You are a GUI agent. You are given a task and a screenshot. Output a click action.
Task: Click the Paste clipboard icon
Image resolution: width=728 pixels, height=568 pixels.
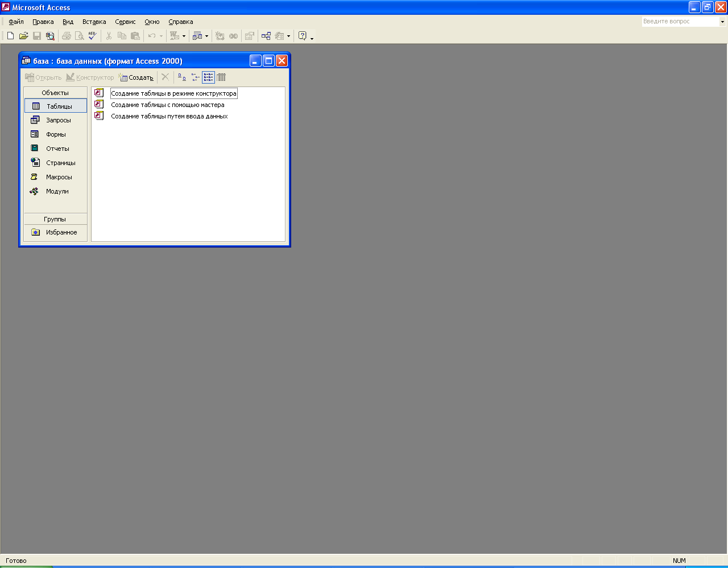(x=135, y=36)
